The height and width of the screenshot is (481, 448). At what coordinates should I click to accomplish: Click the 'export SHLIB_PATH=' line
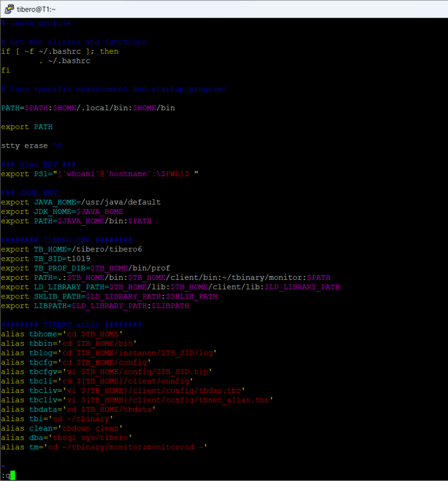(109, 297)
